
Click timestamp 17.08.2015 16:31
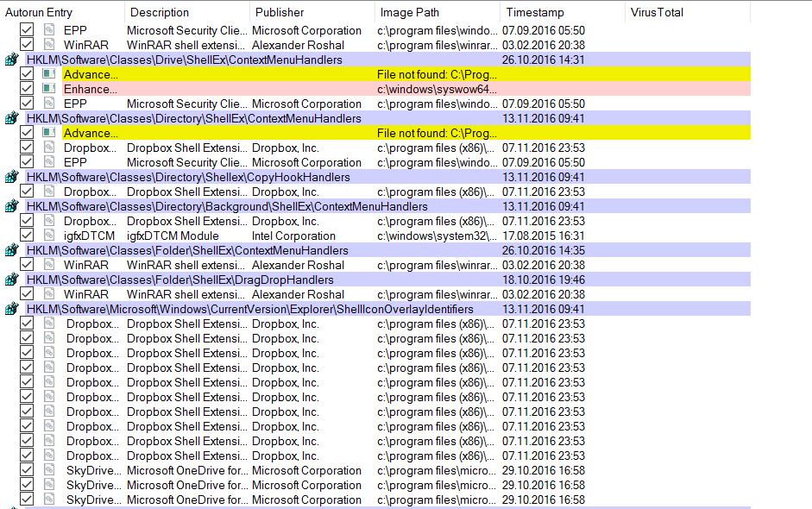pyautogui.click(x=544, y=236)
